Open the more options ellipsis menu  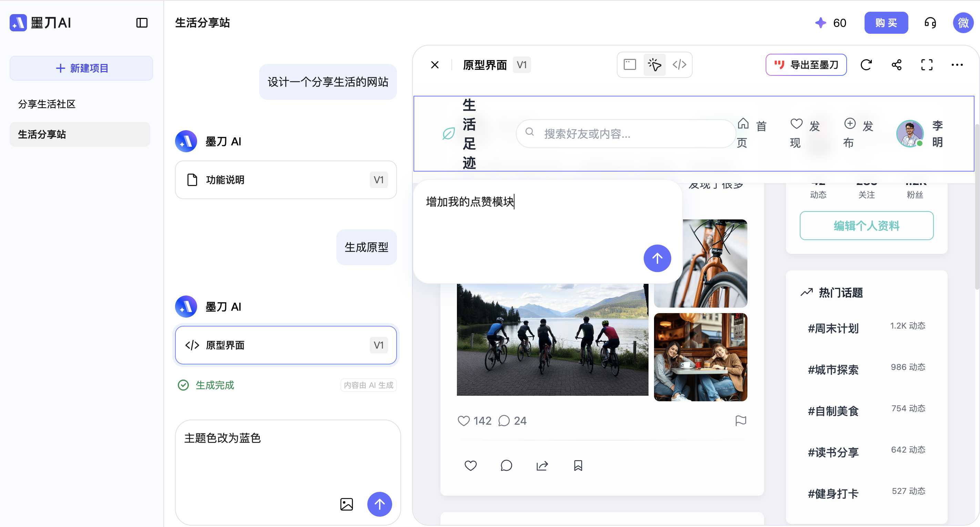(957, 65)
